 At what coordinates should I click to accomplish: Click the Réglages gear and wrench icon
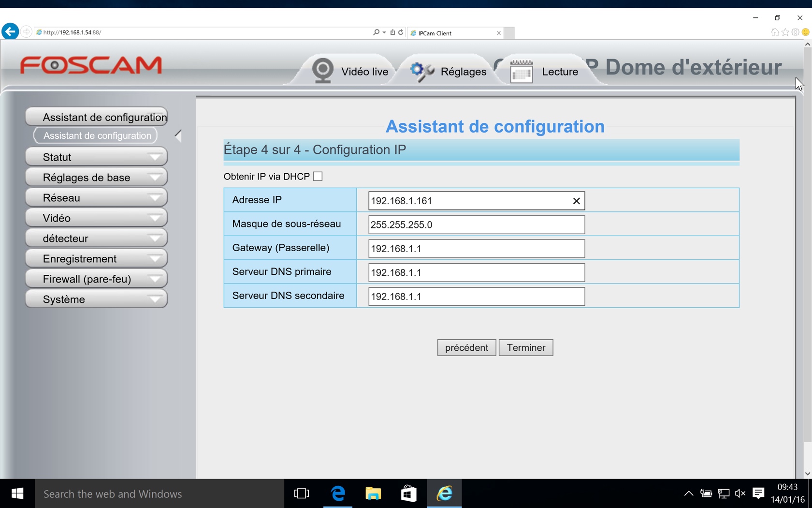point(422,72)
